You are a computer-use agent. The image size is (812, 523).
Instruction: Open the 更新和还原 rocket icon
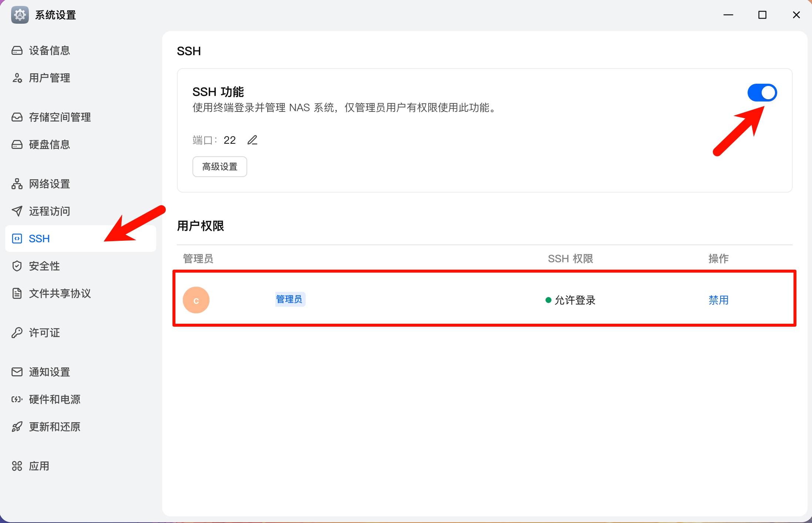(17, 427)
